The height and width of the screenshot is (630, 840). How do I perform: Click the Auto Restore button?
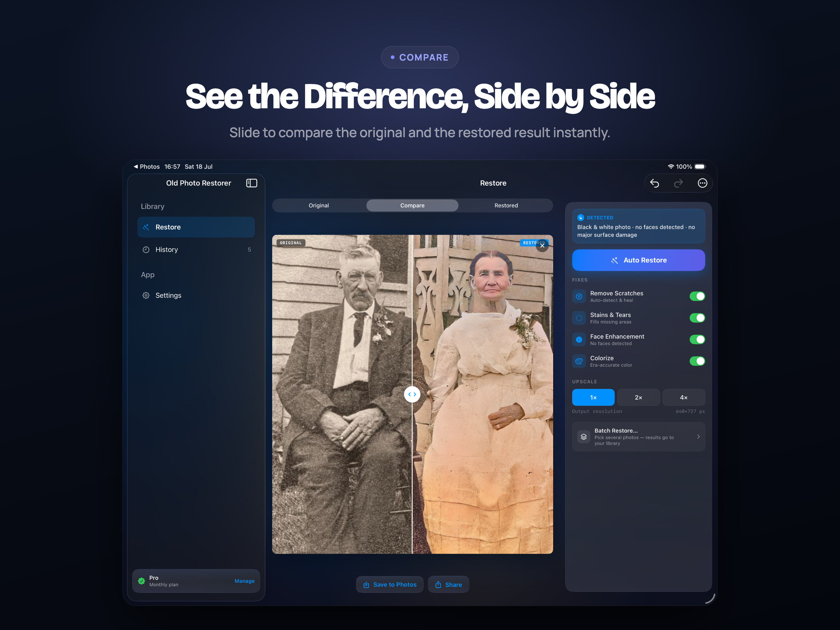[x=638, y=260]
